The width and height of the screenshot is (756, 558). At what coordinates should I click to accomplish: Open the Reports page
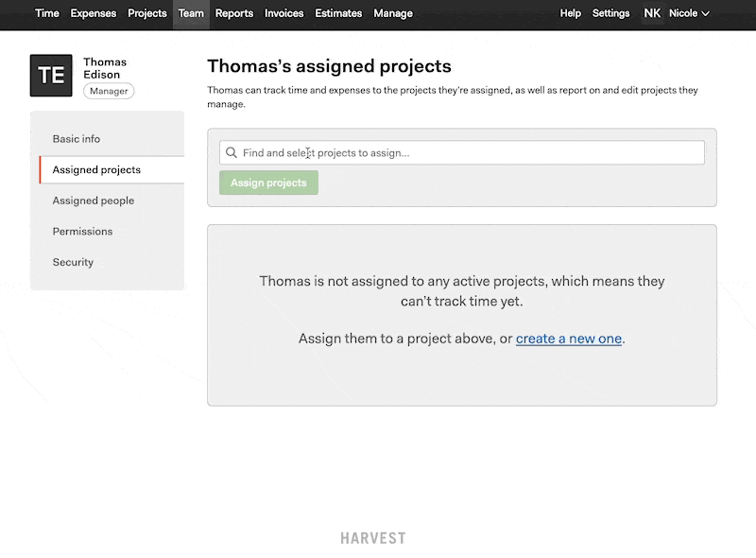(x=233, y=13)
